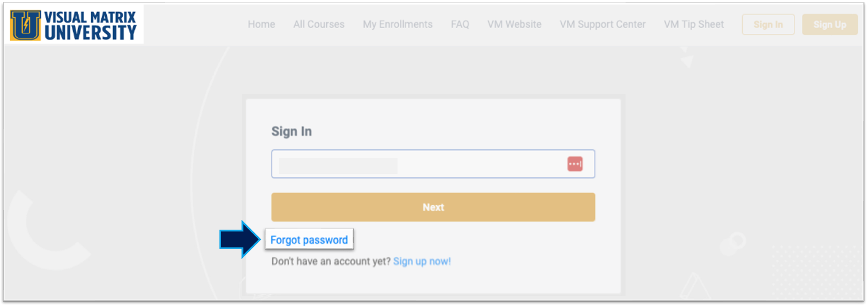Open the FAQ page

pos(460,25)
